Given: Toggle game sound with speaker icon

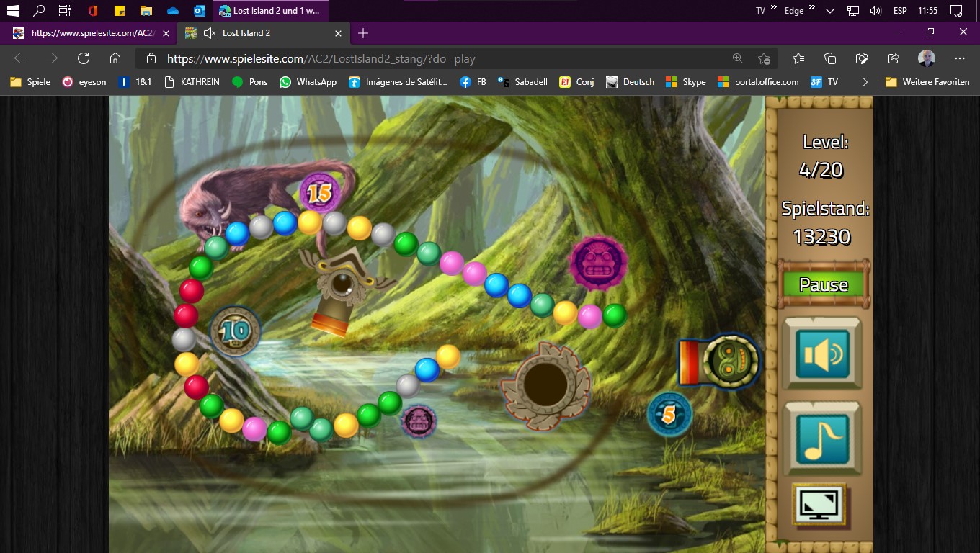Looking at the screenshot, I should click(x=822, y=354).
